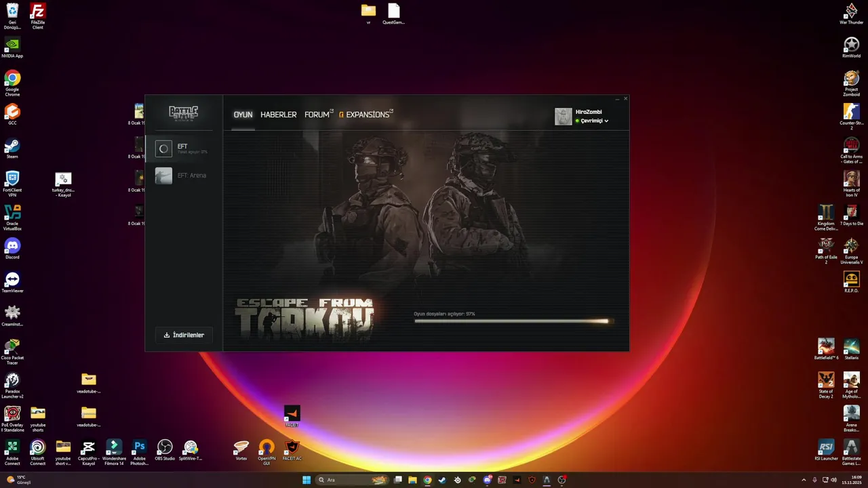Open FACEIT AC desktop icon
Screen dimensions: 868x488
(x=292, y=451)
